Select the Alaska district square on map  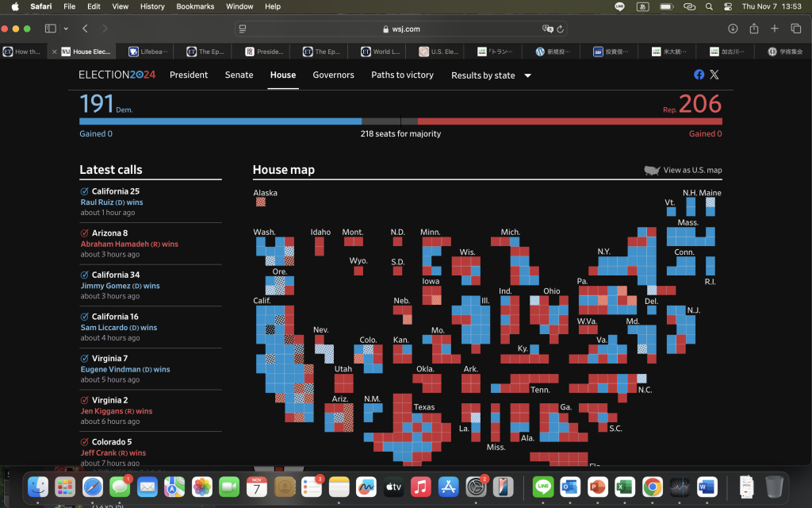click(261, 202)
